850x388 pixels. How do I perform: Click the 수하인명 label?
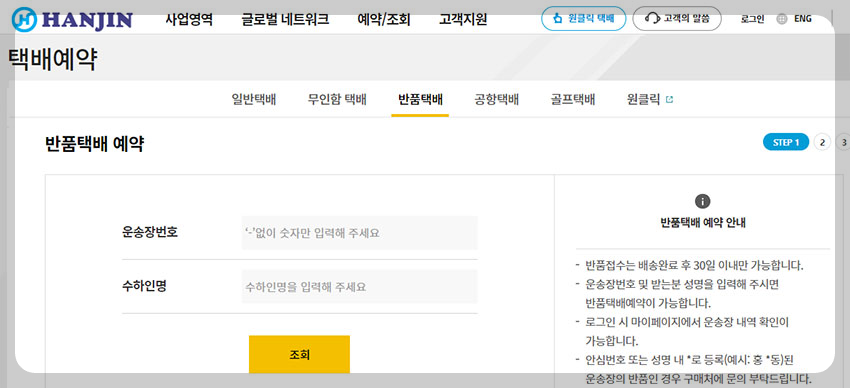(144, 286)
